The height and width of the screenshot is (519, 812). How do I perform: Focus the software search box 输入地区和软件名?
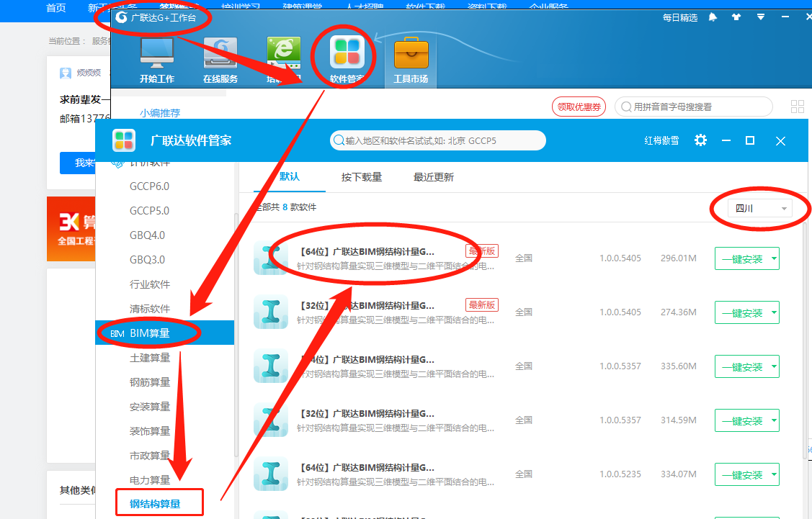pos(437,140)
